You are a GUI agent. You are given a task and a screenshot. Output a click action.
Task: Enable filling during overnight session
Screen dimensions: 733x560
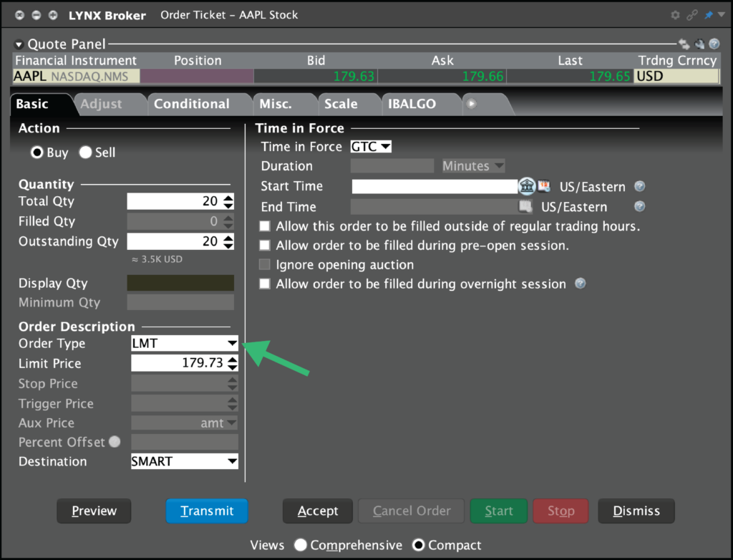[265, 284]
